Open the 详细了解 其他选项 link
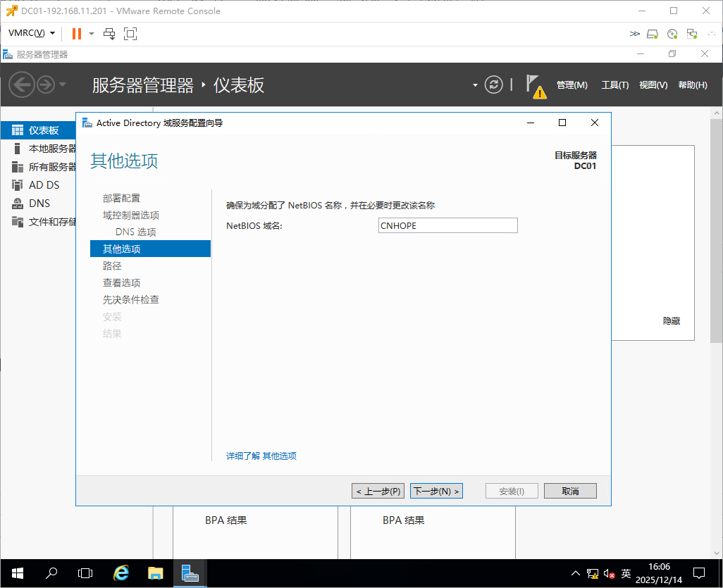 point(261,456)
